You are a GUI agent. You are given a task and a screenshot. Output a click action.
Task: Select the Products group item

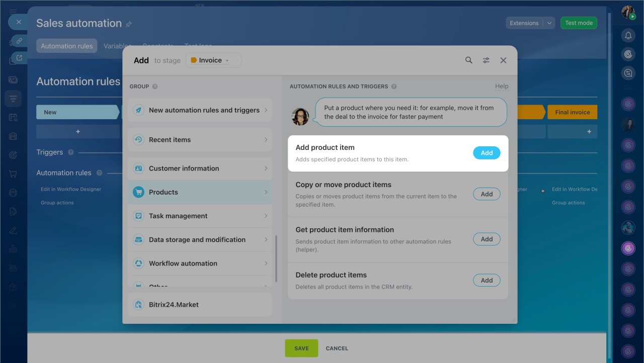(x=200, y=192)
